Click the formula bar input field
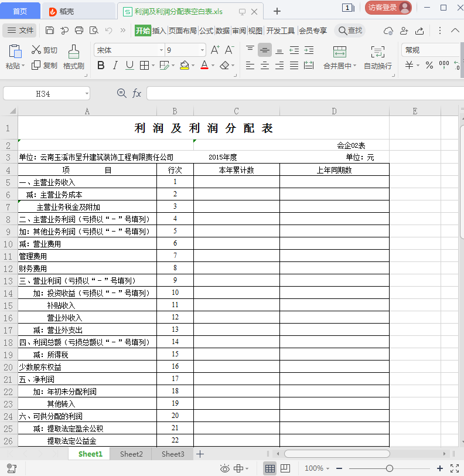This screenshot has width=464, height=476. pos(305,93)
